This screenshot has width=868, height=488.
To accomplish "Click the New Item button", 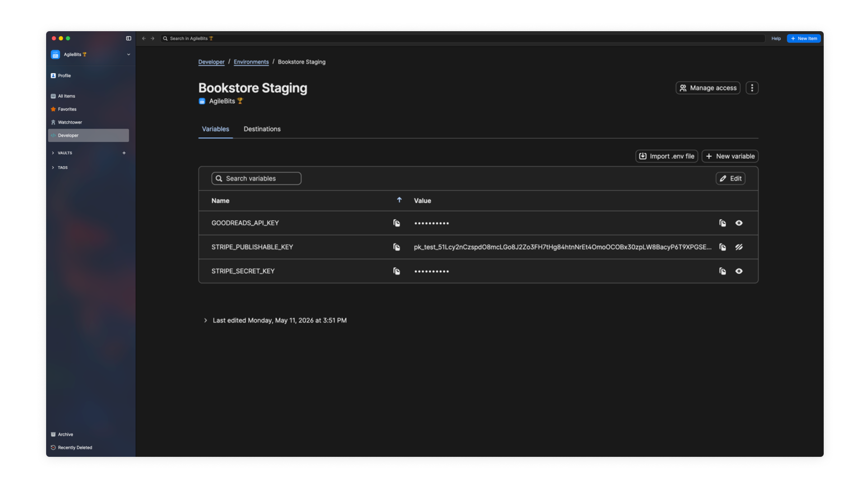I will tap(803, 38).
